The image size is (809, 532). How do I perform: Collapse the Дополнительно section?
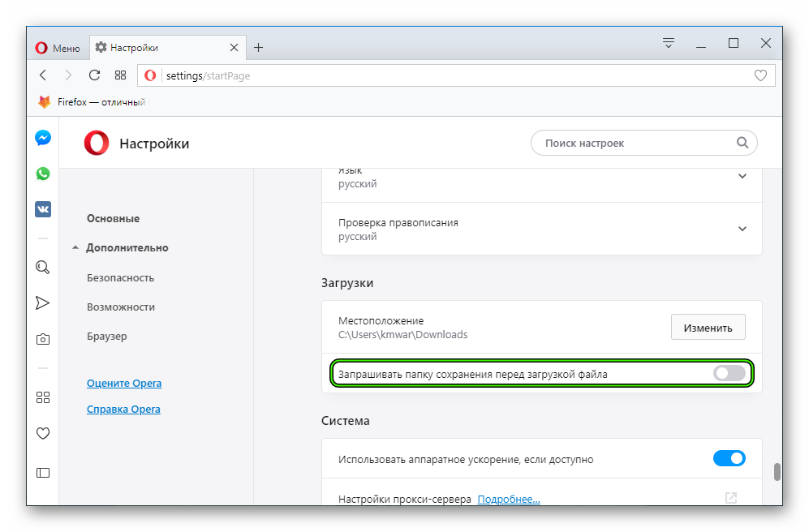click(x=120, y=248)
